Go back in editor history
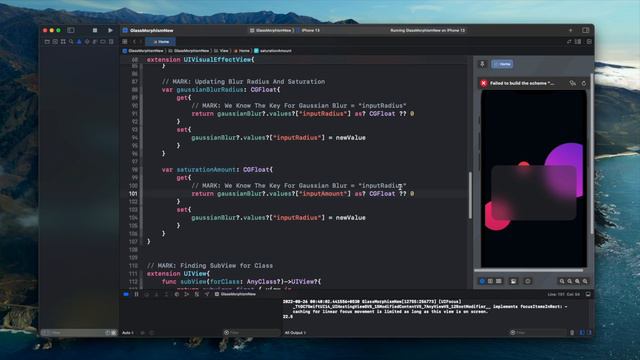The height and width of the screenshot is (360, 640). [x=134, y=42]
